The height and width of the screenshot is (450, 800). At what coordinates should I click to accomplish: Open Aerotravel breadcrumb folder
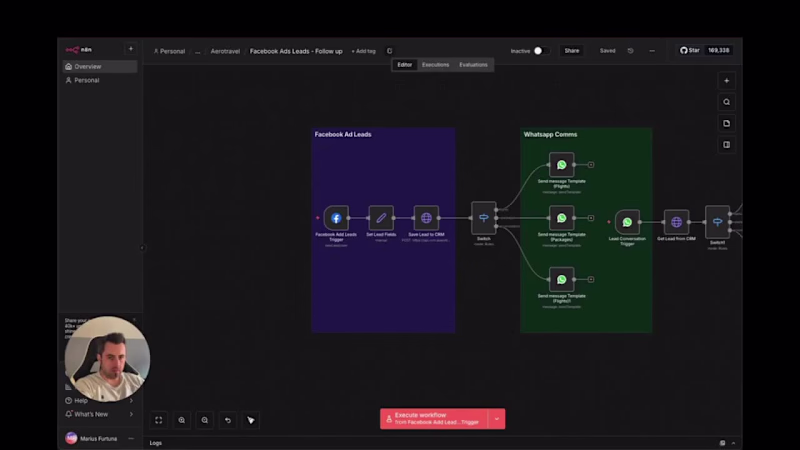click(225, 51)
